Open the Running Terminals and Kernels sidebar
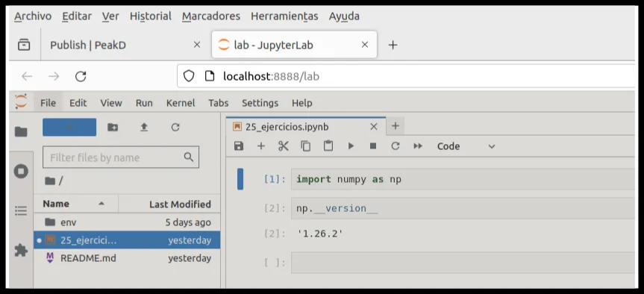This screenshot has width=644, height=294. tap(21, 171)
